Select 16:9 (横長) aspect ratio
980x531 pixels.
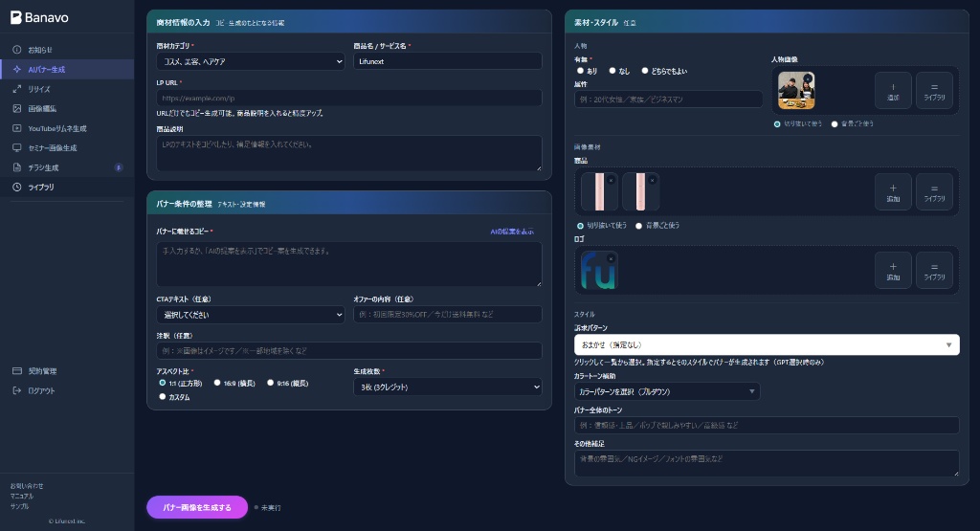217,383
